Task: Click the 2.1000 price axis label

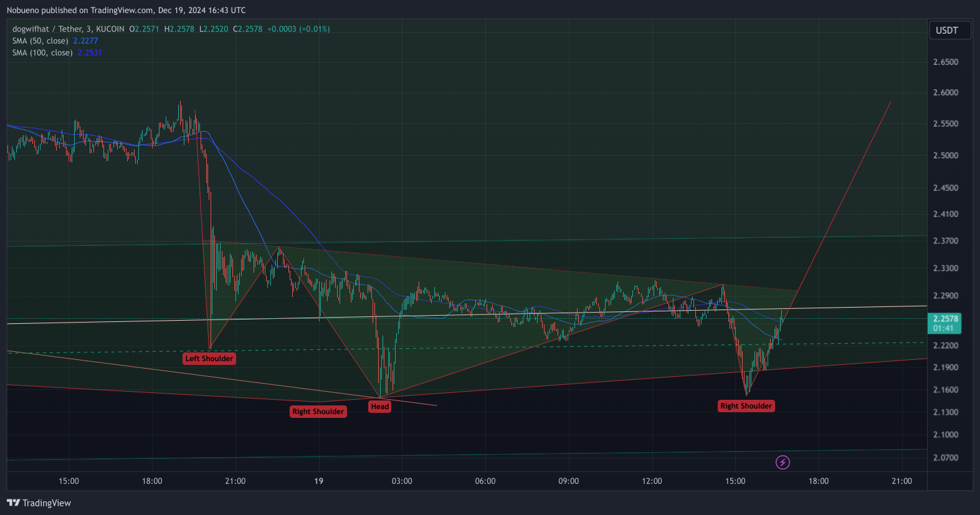Action: tap(945, 435)
